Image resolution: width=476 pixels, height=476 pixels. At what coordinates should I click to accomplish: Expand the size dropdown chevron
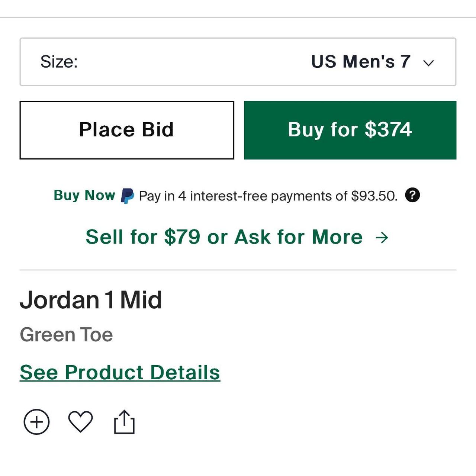tap(428, 62)
